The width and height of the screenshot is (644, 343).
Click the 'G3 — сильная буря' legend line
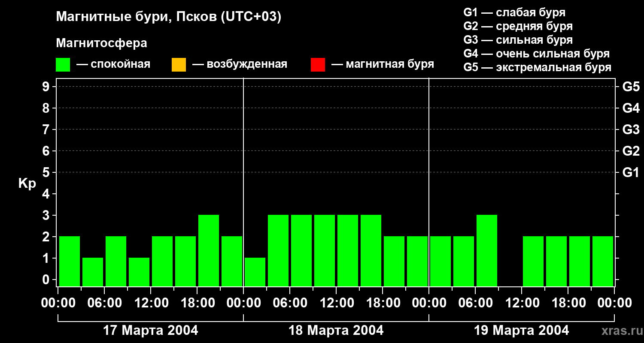[518, 40]
